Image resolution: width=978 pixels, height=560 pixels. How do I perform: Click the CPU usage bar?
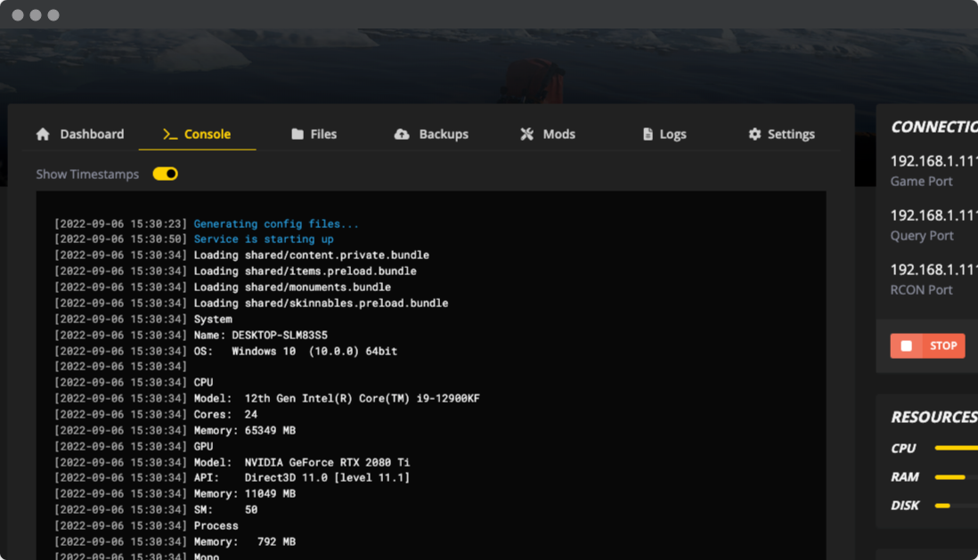(956, 449)
